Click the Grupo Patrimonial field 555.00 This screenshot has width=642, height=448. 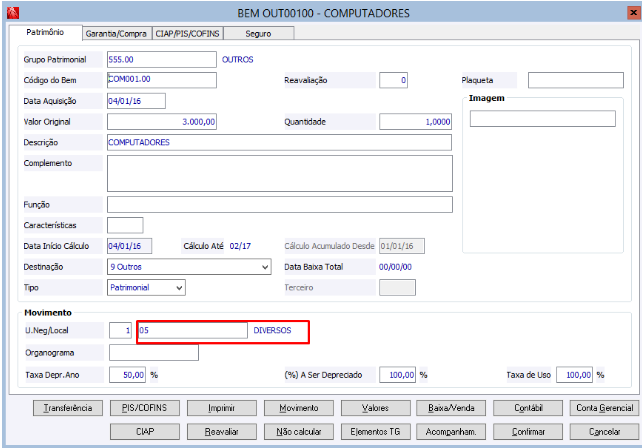[162, 59]
